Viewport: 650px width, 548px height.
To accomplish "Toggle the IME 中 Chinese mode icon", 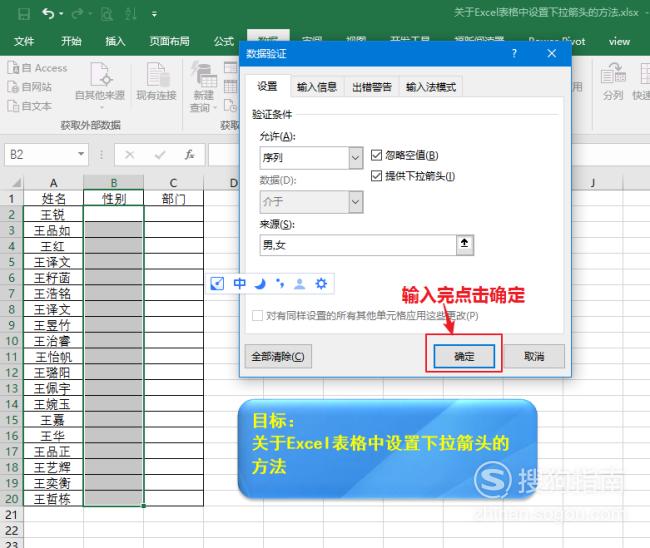I will point(239,284).
